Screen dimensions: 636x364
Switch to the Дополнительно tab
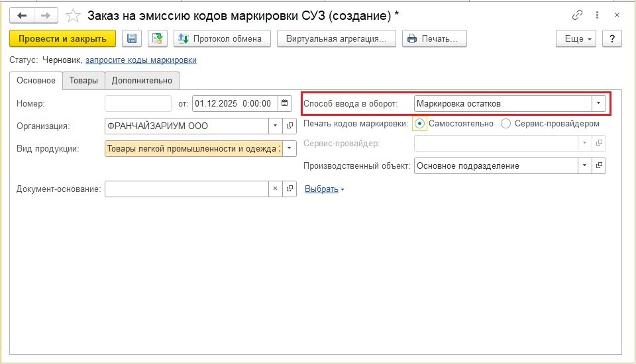pos(142,81)
